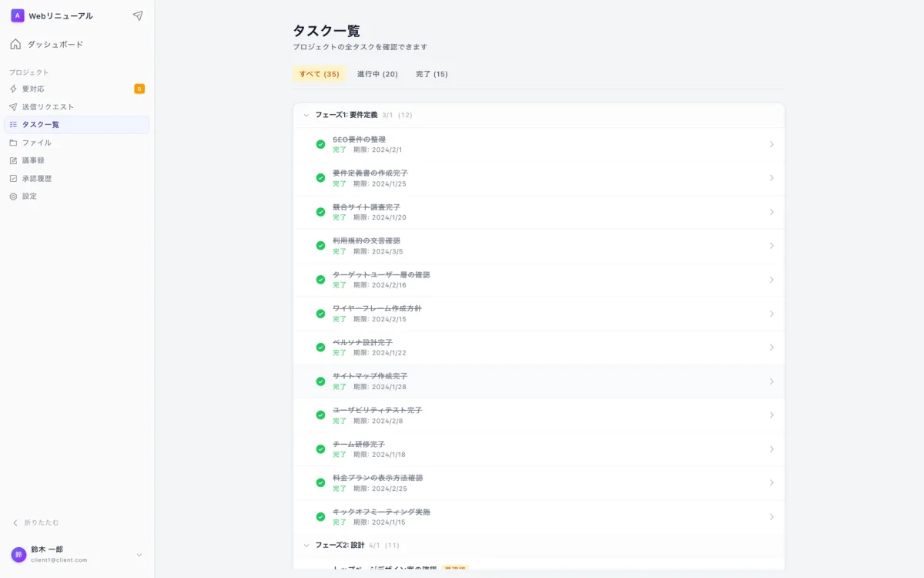Open details chevron for ペルソナ設計 row
This screenshot has height=578, width=924.
[x=772, y=348]
